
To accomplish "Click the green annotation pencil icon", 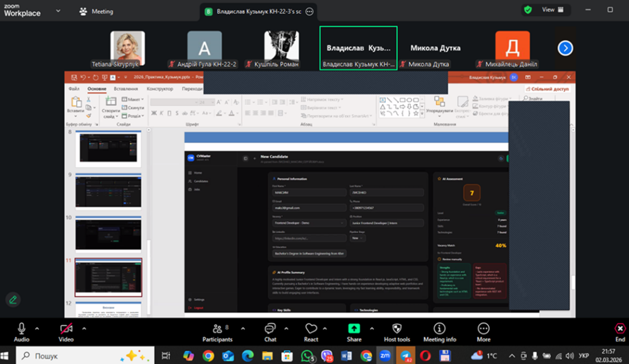I will pos(13,300).
